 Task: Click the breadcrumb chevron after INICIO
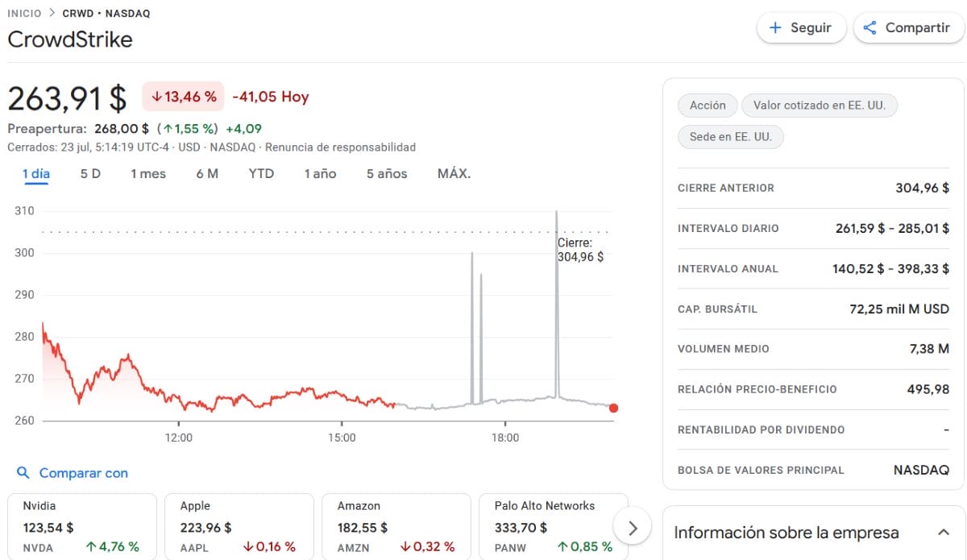coord(52,14)
